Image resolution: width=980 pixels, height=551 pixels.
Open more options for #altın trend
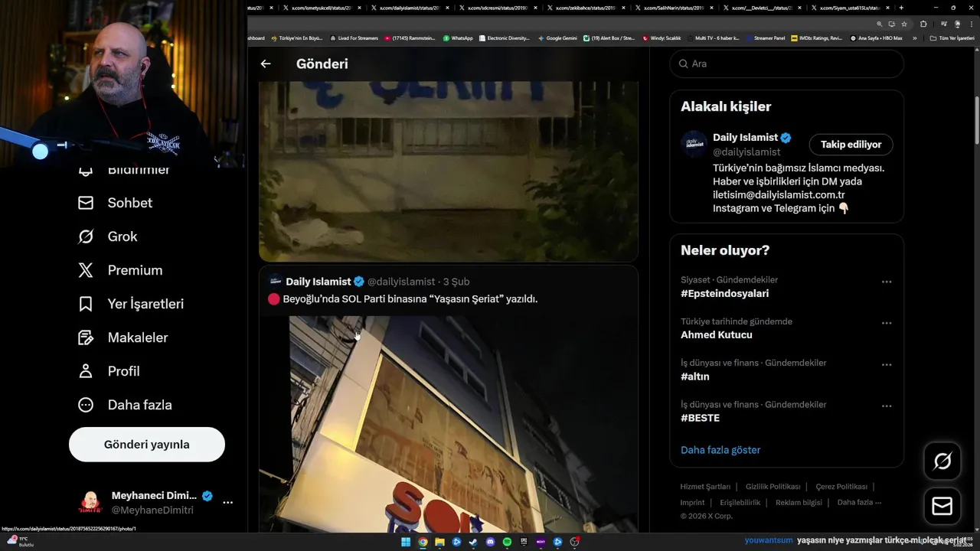click(887, 364)
